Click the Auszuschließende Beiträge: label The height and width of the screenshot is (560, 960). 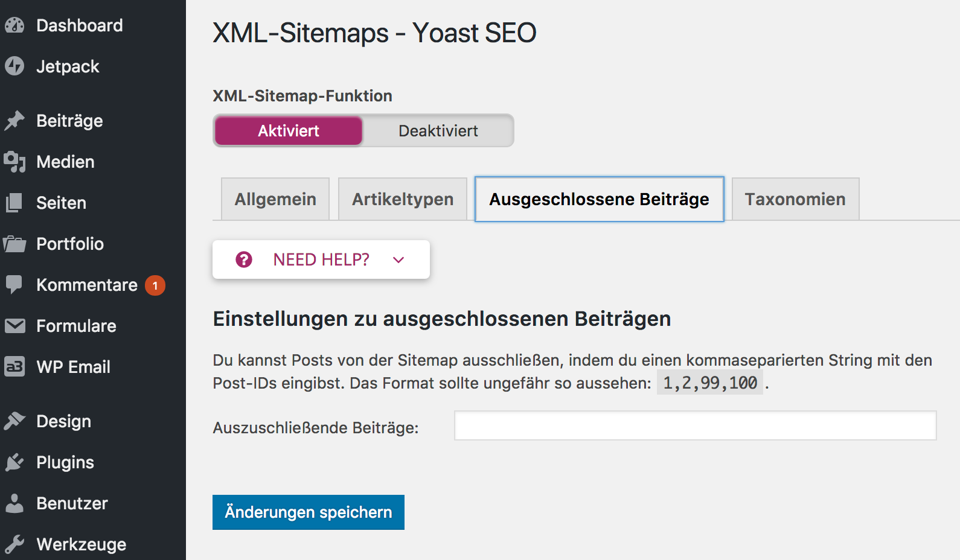click(316, 428)
